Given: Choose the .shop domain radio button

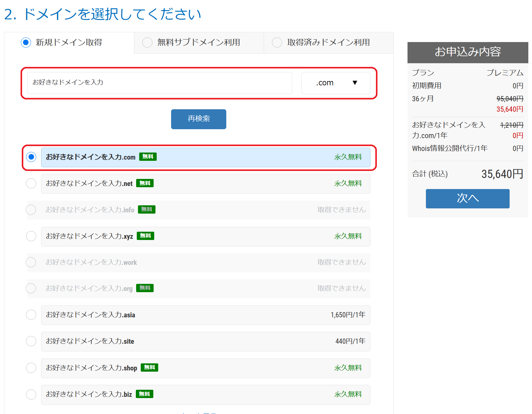Looking at the screenshot, I should pyautogui.click(x=31, y=368).
